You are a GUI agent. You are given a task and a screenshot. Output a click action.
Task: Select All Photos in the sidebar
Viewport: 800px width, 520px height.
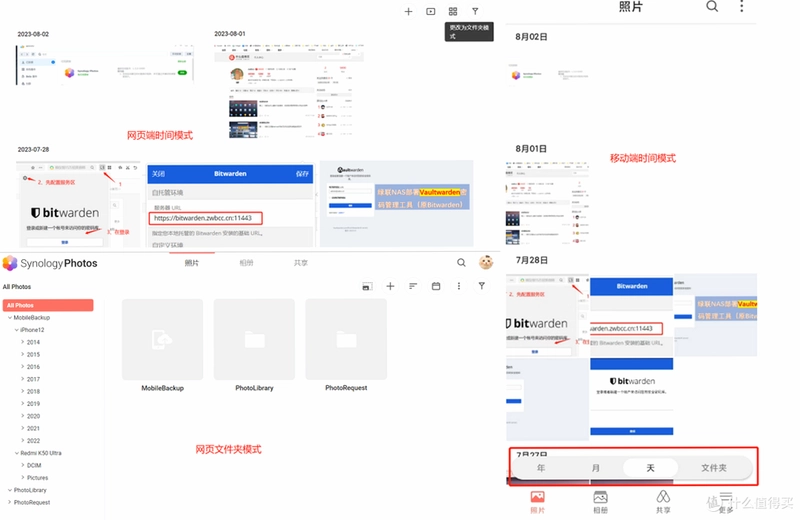point(48,305)
